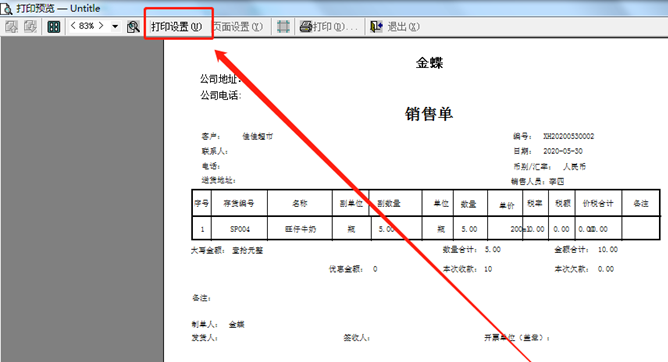
Task: Click the 价税合计 column header
Action: point(598,204)
